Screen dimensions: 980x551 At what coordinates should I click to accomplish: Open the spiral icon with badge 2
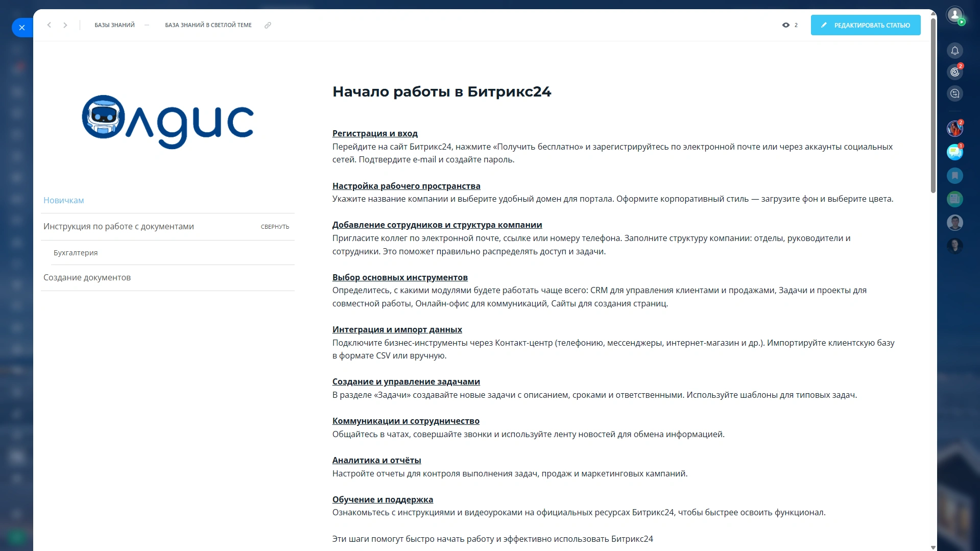click(954, 72)
